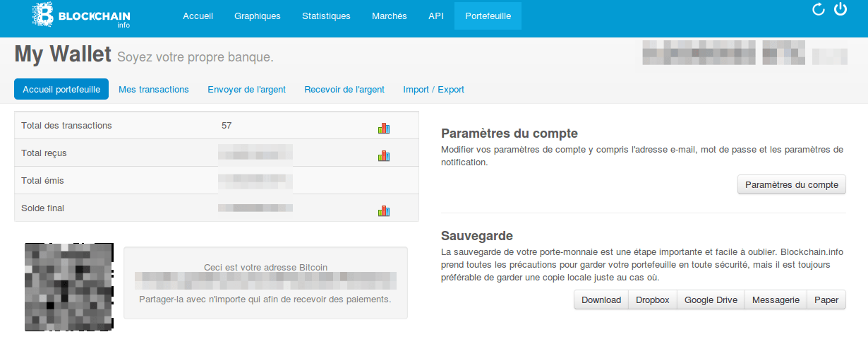This screenshot has width=868, height=344.
Task: Open the Import / Export tab
Action: tap(433, 89)
